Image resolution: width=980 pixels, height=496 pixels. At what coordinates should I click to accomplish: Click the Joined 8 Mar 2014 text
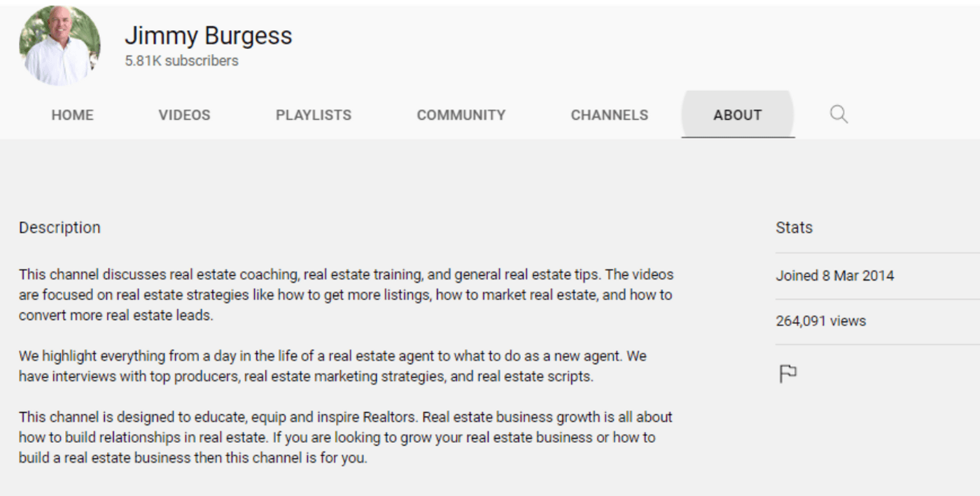(x=834, y=275)
